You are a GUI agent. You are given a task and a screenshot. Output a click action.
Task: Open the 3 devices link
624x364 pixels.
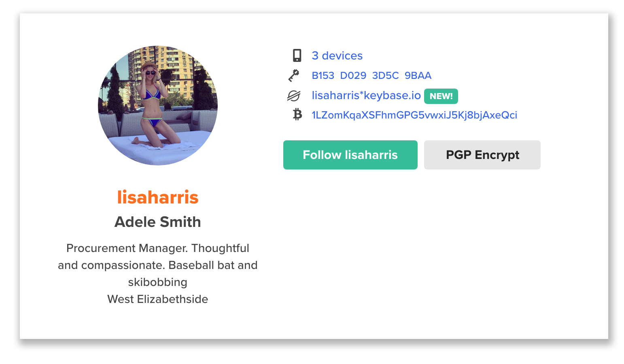tap(337, 55)
